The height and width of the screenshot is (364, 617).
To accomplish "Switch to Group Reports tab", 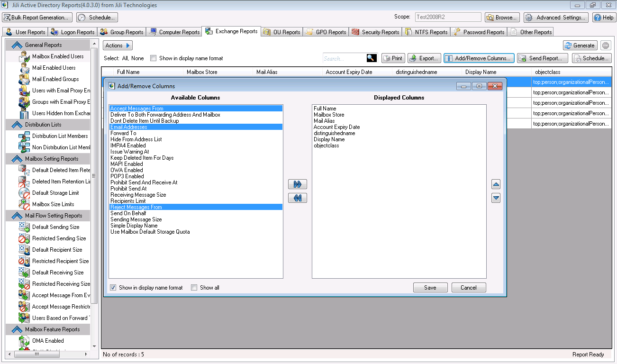I will pos(122,32).
